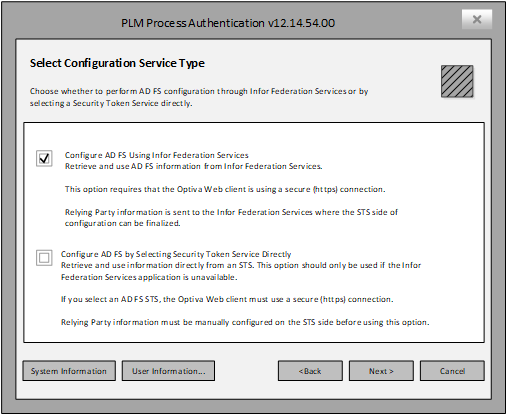
Task: Close the PLM Process Authentication dialog
Action: (477, 19)
